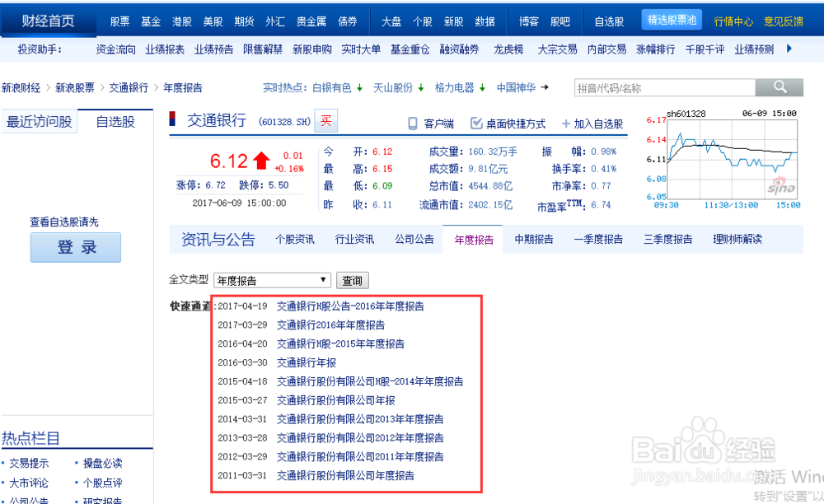Open the 2013年年度报告 link
This screenshot has height=504, width=824.
(360, 419)
